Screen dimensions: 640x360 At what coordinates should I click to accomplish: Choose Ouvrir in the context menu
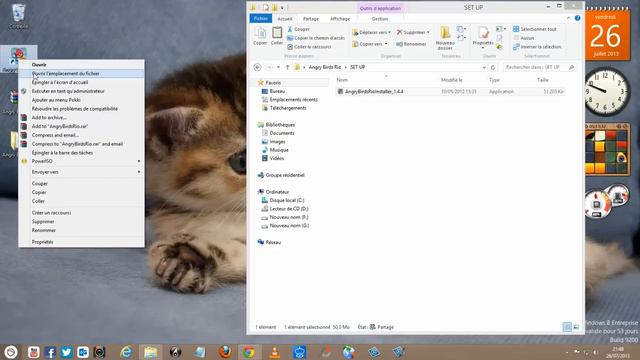[x=81, y=64]
